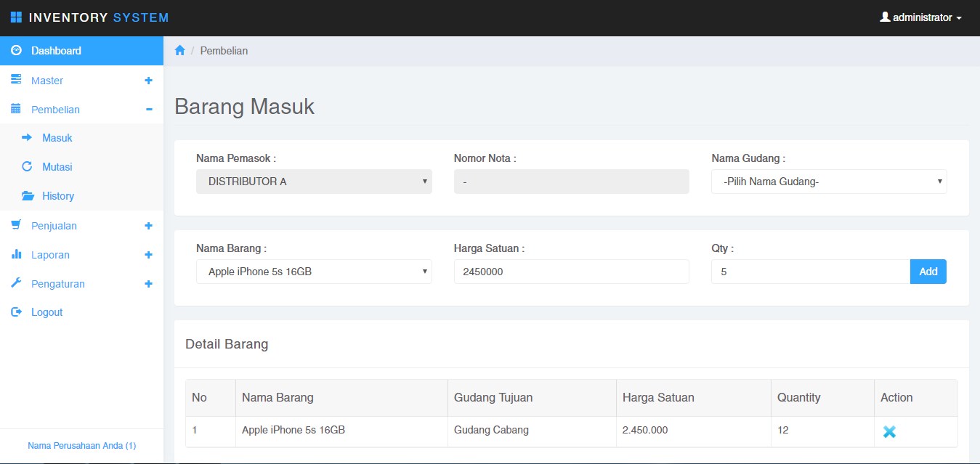Click the Logout exit icon
Viewport: 980px width, 464px height.
click(16, 312)
